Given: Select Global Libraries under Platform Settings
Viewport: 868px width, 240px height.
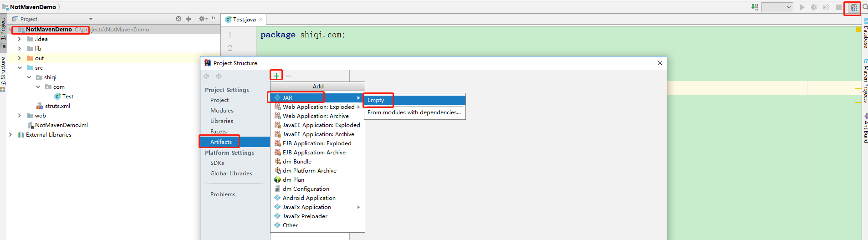Looking at the screenshot, I should click(231, 174).
